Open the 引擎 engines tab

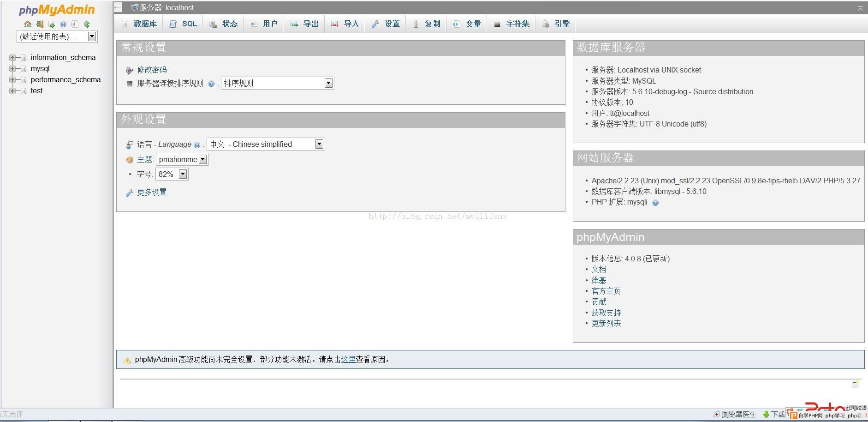556,24
